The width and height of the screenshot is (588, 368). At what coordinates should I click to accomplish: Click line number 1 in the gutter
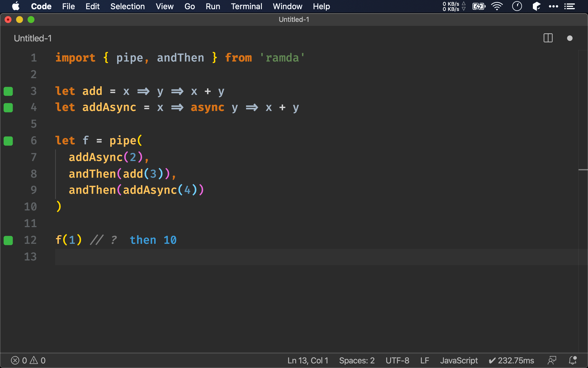point(34,58)
